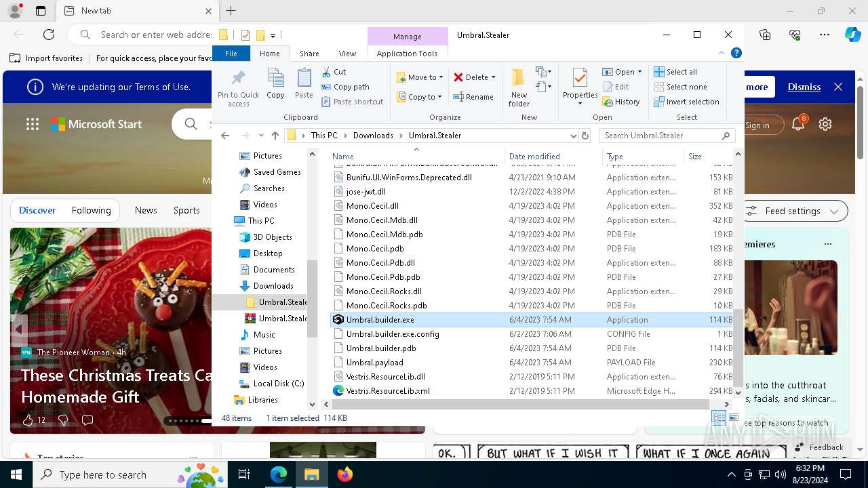Click the Cut scissors button
This screenshot has height=488, width=868.
point(334,72)
